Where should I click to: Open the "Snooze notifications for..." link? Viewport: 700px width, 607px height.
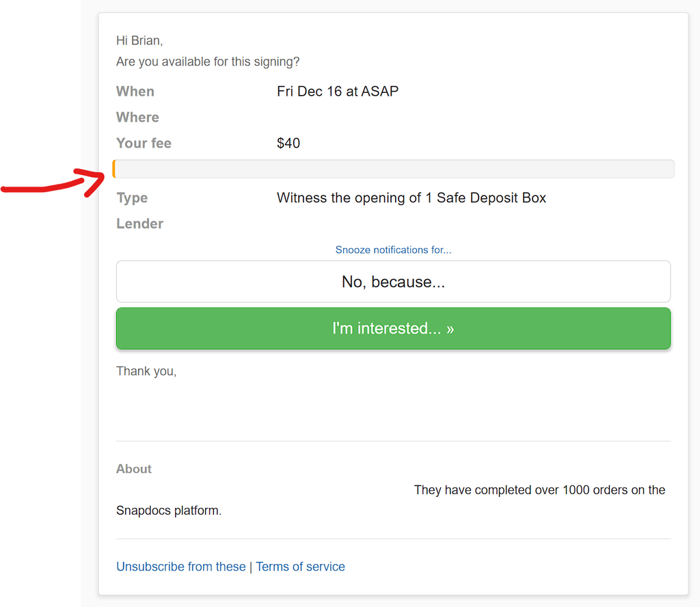[x=393, y=250]
